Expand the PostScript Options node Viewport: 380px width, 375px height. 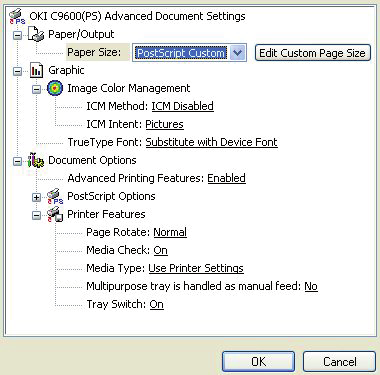pyautogui.click(x=36, y=197)
